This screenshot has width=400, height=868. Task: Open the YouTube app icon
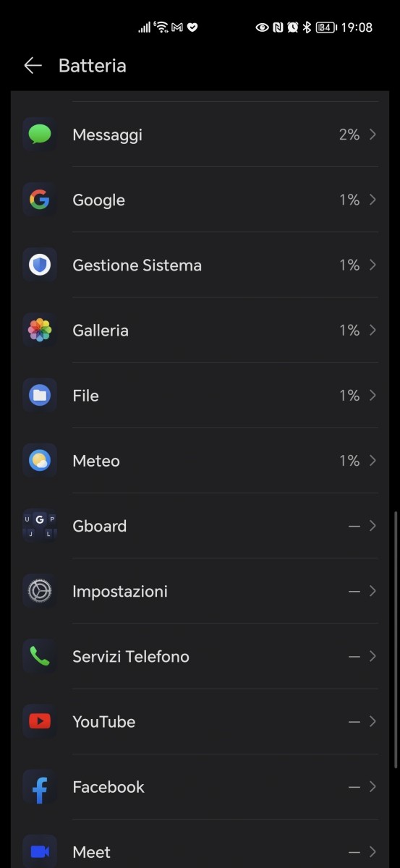click(x=40, y=721)
